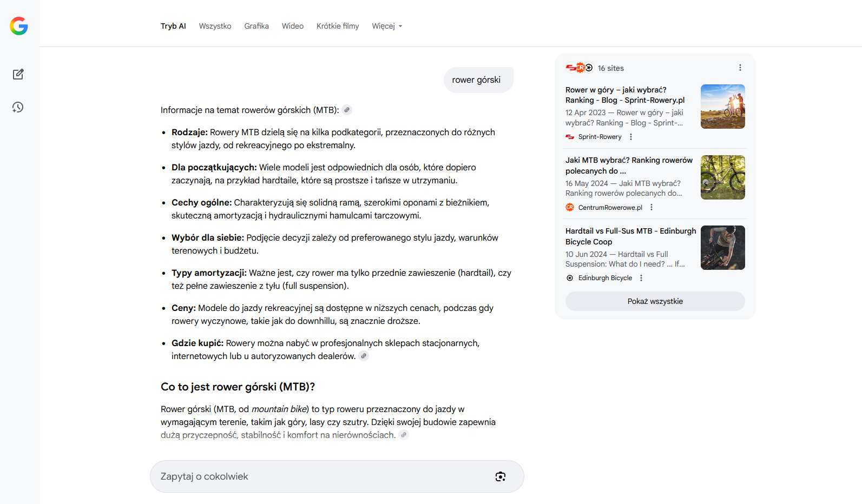Switch to the 'Wideo' tab
Screen dimensions: 862x504
point(293,26)
